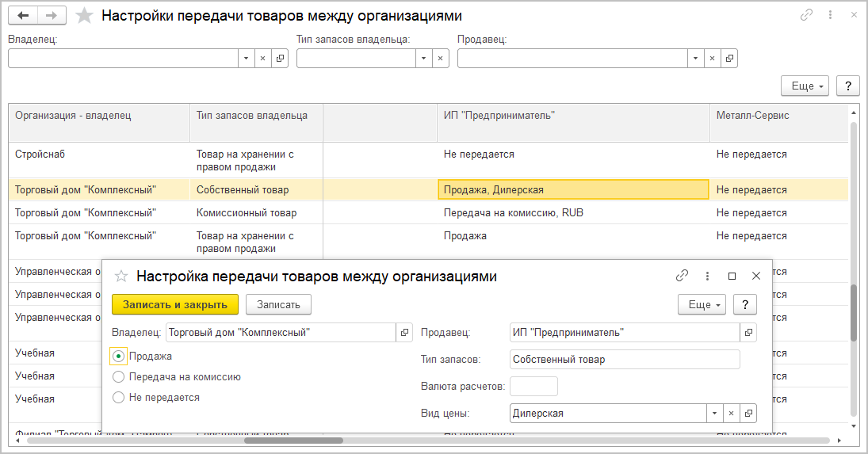This screenshot has height=454, width=868.
Task: Click the back navigation arrow
Action: click(23, 16)
